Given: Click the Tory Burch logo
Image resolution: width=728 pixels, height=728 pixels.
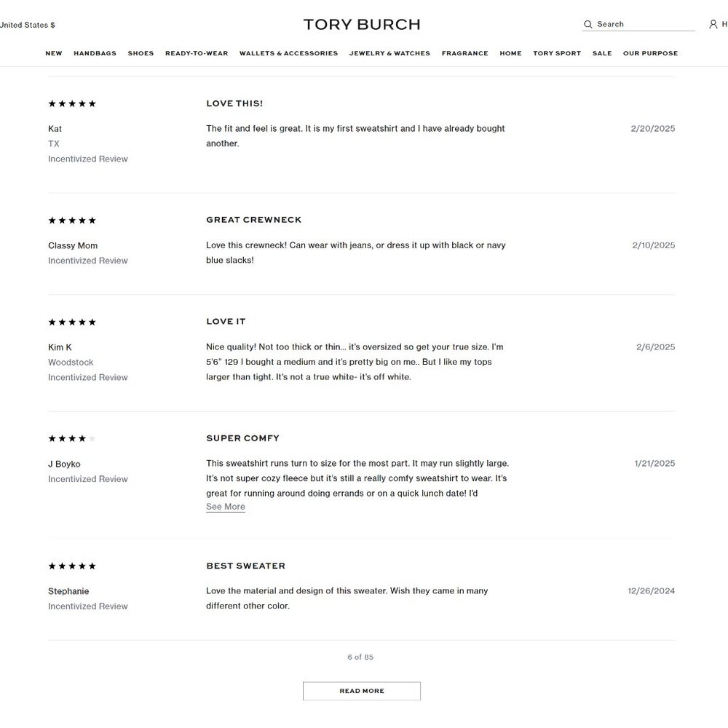Looking at the screenshot, I should pyautogui.click(x=362, y=25).
